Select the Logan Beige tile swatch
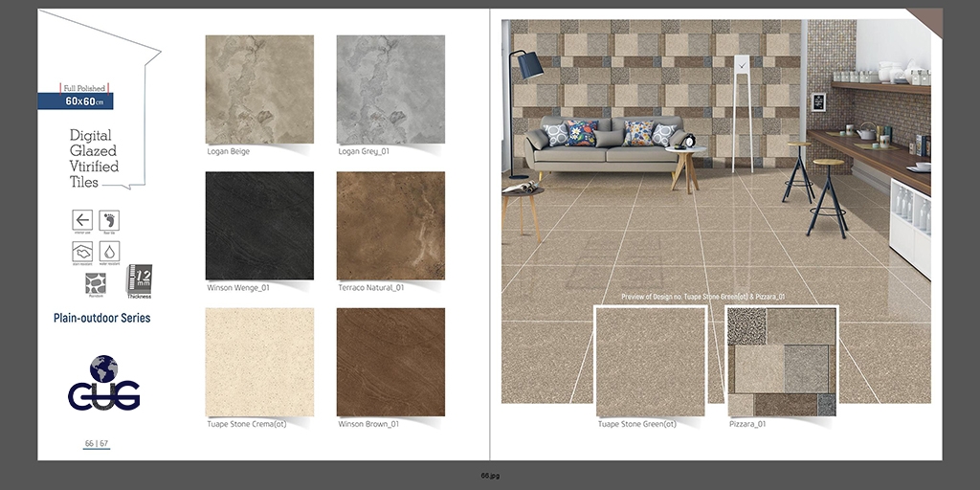The width and height of the screenshot is (980, 490). 259,90
